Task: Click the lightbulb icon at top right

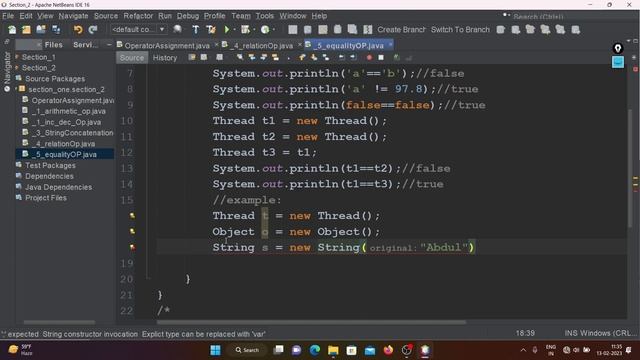Action: [x=618, y=49]
